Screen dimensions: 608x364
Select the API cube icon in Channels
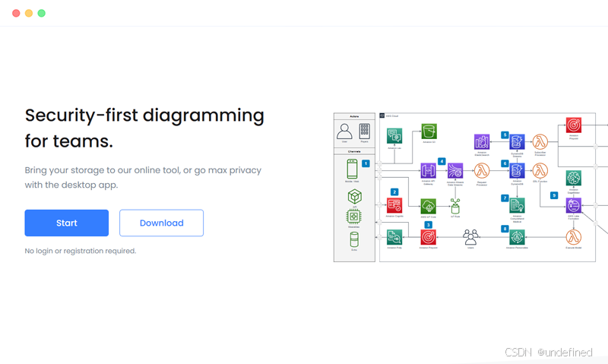(x=354, y=197)
